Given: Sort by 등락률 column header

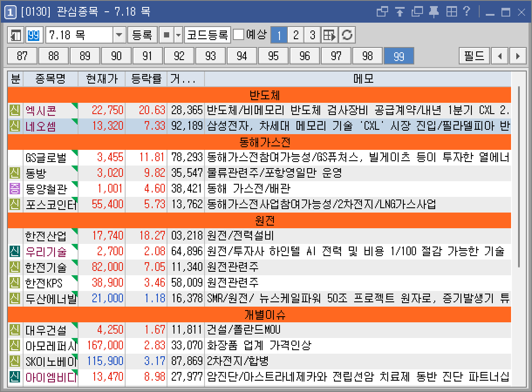Looking at the screenshot, I should 146,79.
